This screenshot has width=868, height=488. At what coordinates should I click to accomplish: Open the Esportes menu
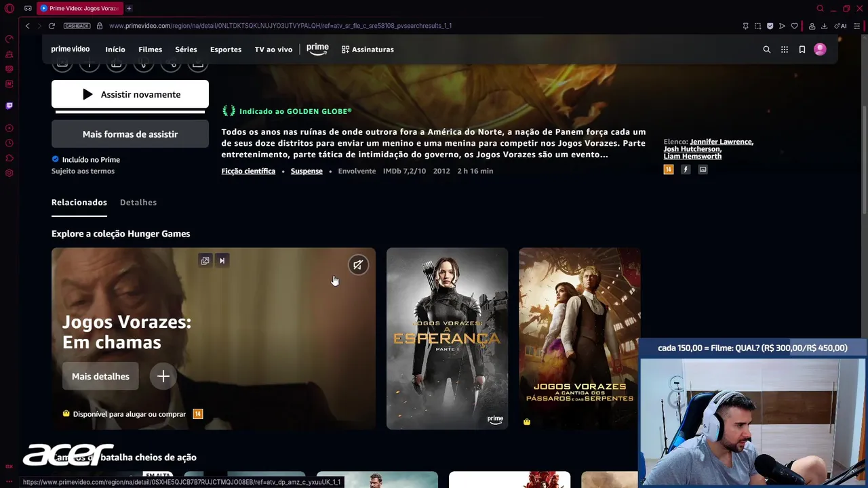(226, 49)
